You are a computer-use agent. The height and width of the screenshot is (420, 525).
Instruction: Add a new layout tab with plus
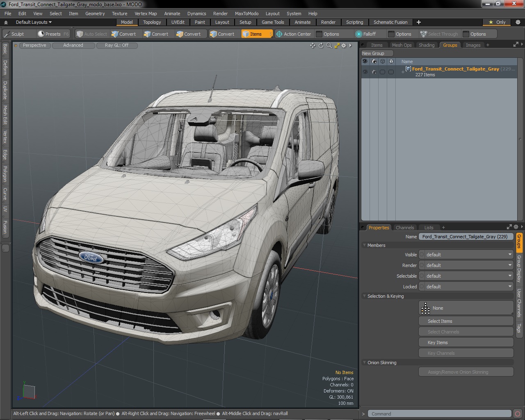(x=419, y=22)
